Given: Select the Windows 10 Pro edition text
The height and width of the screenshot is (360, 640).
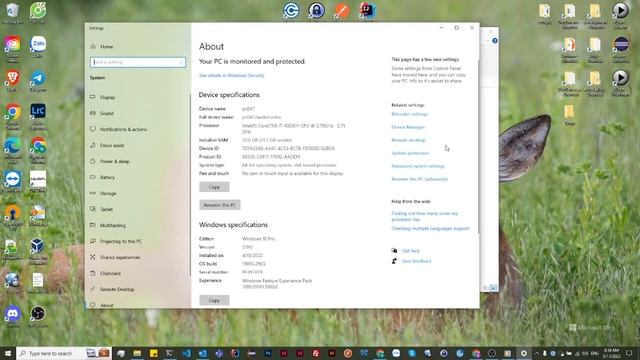Looking at the screenshot, I should click(258, 239).
